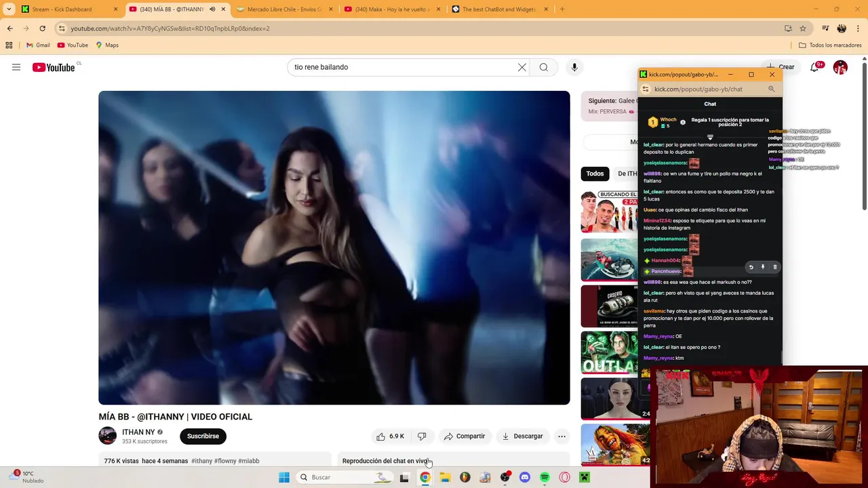Open FL Studio from the taskbar

(x=465, y=477)
